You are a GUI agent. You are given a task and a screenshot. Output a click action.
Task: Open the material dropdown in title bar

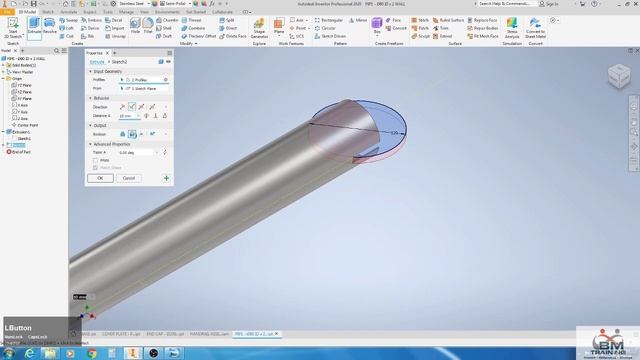149,4
